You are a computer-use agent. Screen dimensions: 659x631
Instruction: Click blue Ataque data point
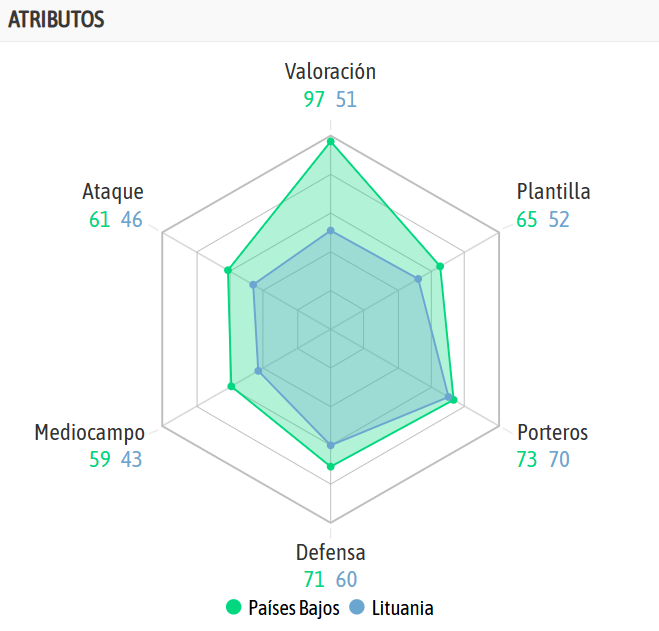pos(253,285)
